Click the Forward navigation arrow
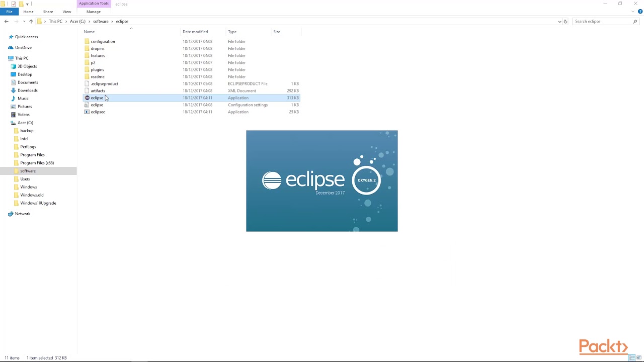This screenshot has height=362, width=644. (x=16, y=22)
